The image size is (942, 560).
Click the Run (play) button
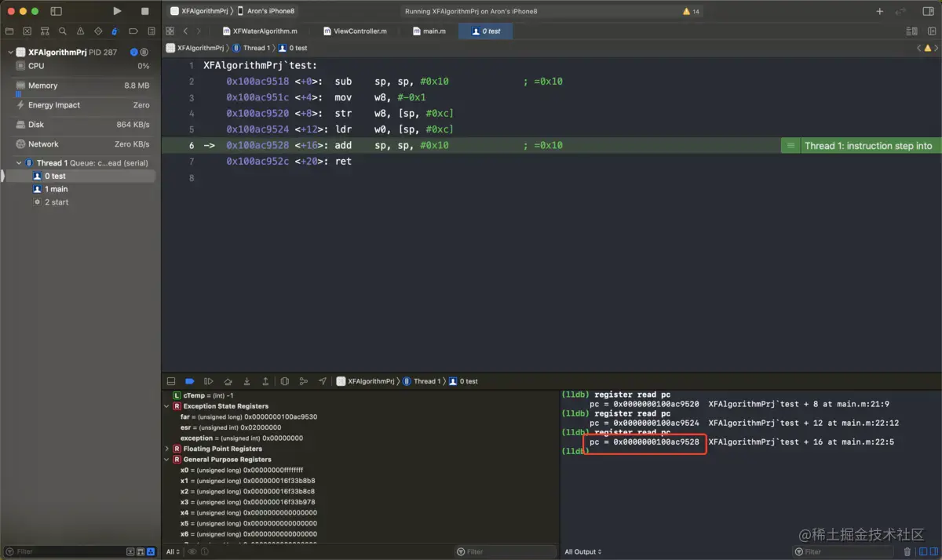pyautogui.click(x=117, y=11)
